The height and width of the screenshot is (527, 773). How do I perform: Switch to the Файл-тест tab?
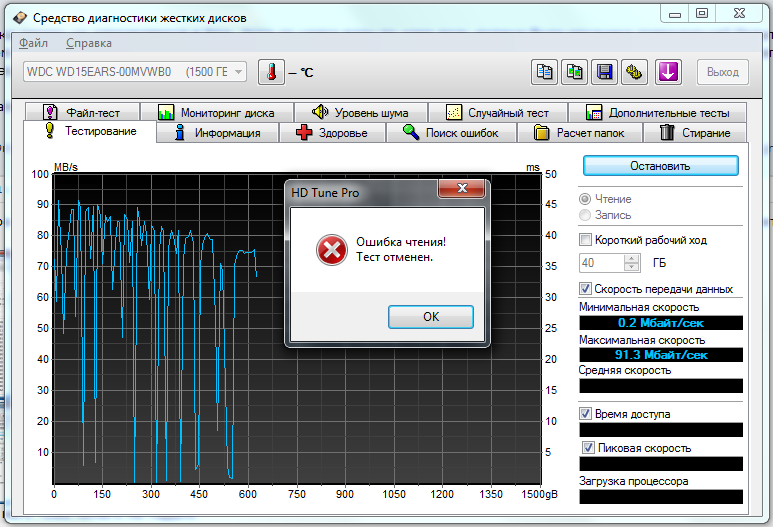click(x=82, y=112)
